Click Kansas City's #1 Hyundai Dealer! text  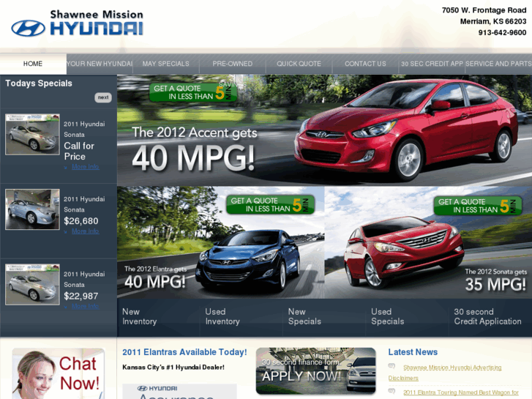pos(173,368)
